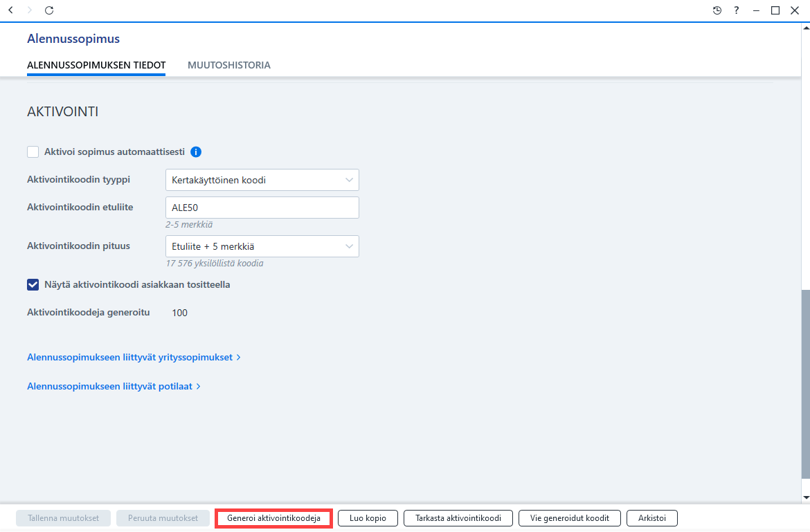Click the scrollbar up arrow
Image resolution: width=810 pixels, height=532 pixels.
point(806,28)
